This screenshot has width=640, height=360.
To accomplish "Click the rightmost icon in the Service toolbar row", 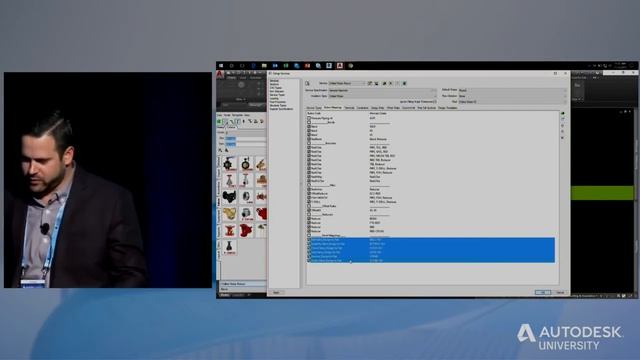I will (404, 83).
